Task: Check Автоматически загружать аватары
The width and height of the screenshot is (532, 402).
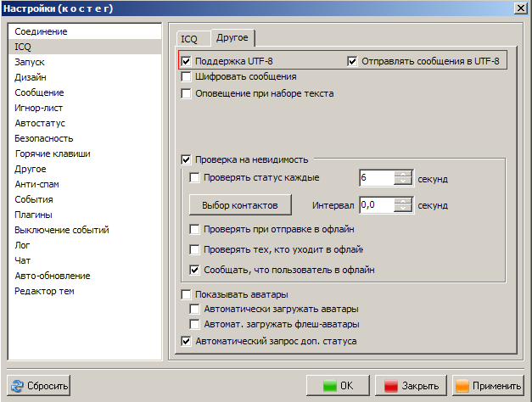Action: coord(194,309)
